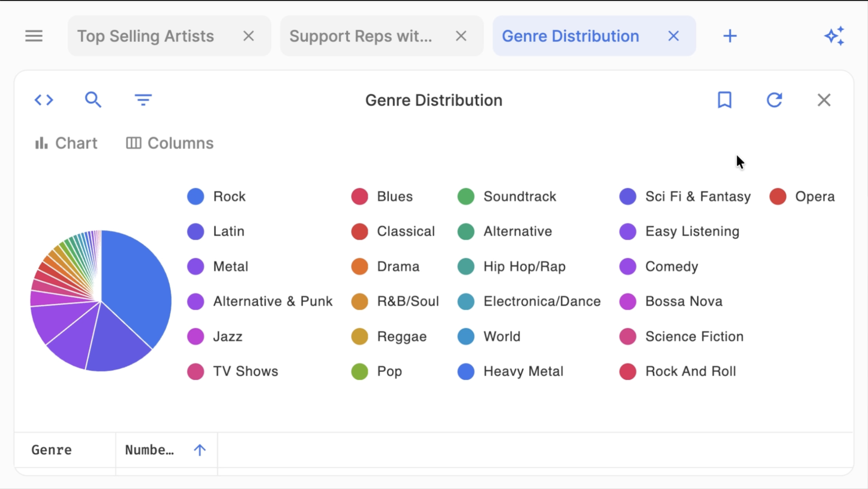Click the search magnifier icon
Screen dimensions: 868x489
(x=93, y=100)
